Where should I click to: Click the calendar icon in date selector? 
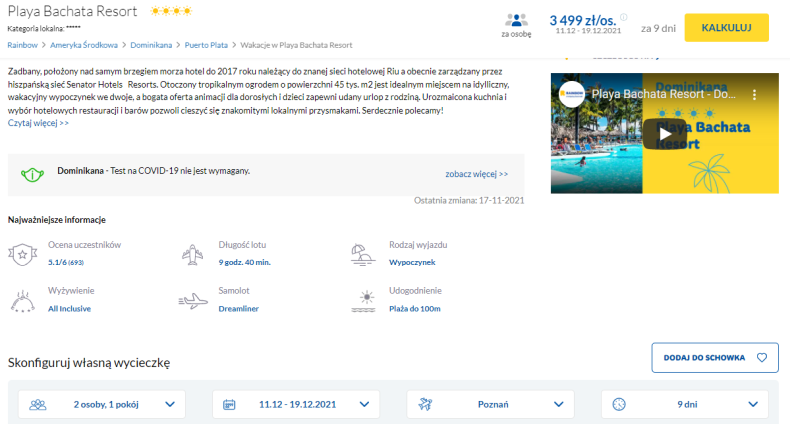click(x=229, y=404)
